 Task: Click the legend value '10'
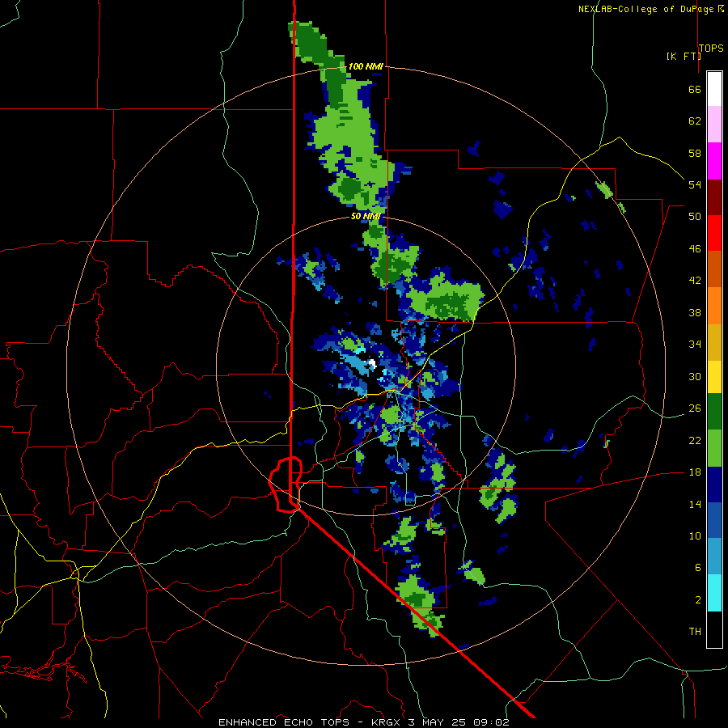pos(695,535)
